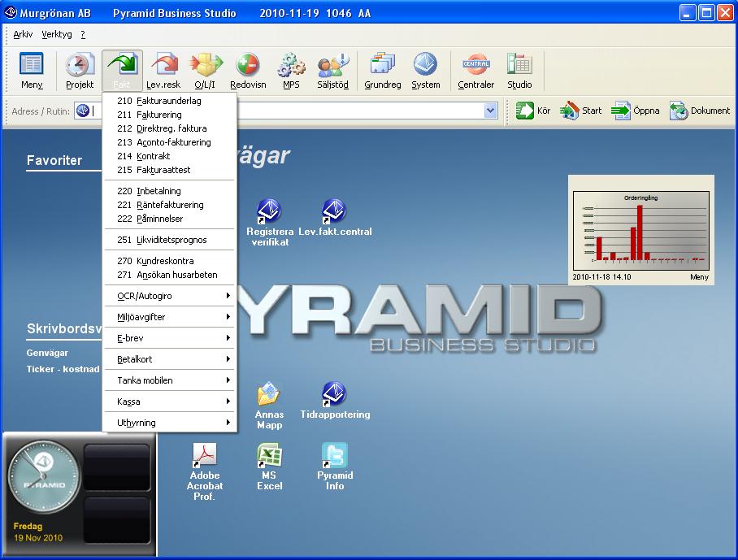Open Pyramid Info shortcut
738x560 pixels.
pyautogui.click(x=335, y=467)
